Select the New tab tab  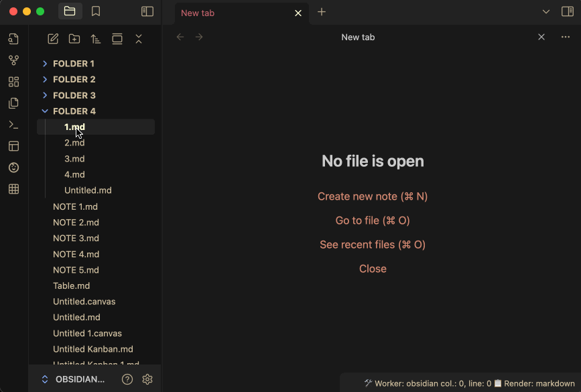pyautogui.click(x=241, y=13)
